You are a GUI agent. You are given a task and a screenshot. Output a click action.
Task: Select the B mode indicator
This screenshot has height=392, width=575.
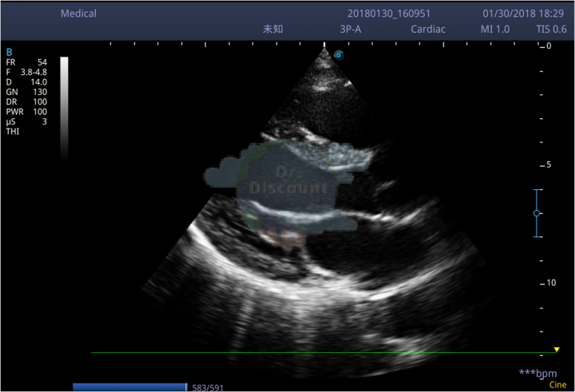pyautogui.click(x=9, y=52)
